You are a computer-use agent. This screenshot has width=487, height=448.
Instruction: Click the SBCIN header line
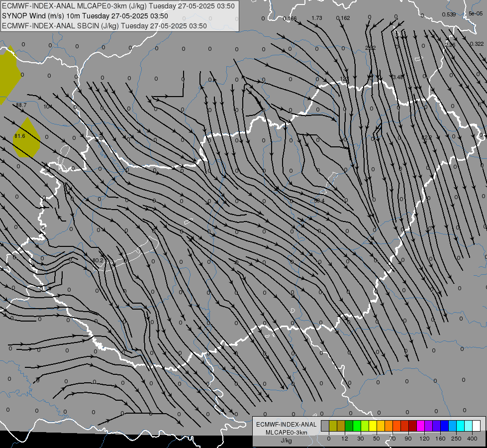coord(104,26)
